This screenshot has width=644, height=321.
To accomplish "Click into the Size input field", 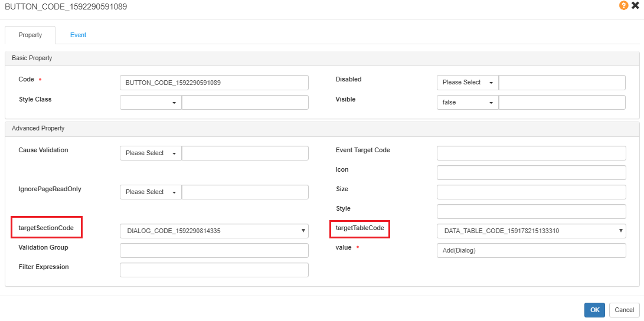I will click(x=531, y=192).
